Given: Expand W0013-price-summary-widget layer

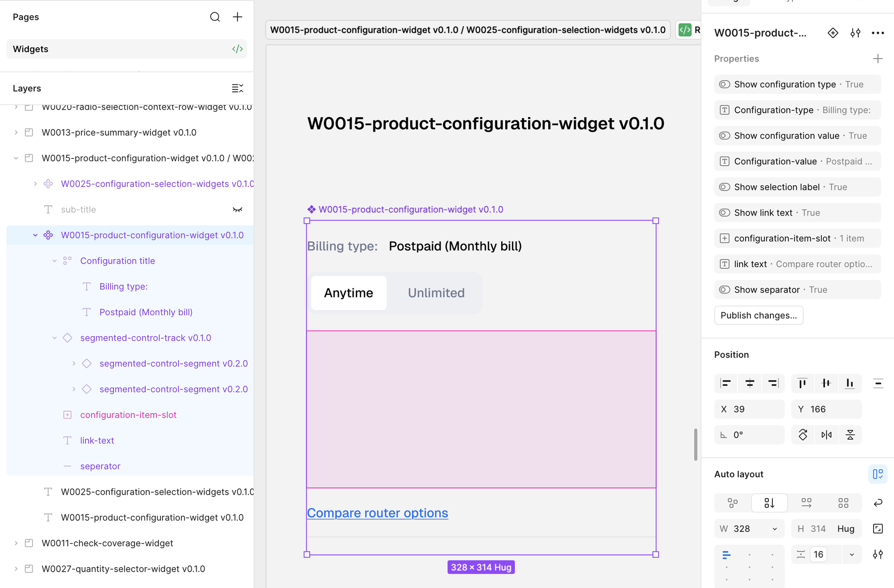Looking at the screenshot, I should pos(16,133).
